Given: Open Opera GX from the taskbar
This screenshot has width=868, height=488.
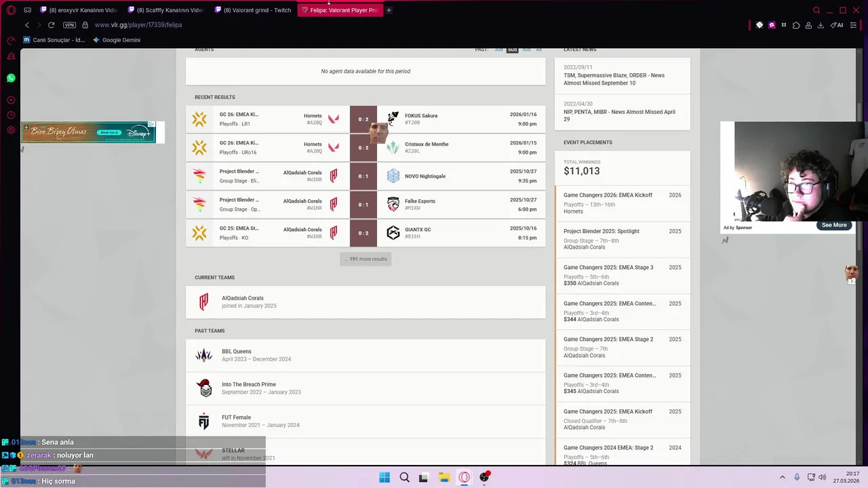Looking at the screenshot, I should [464, 477].
